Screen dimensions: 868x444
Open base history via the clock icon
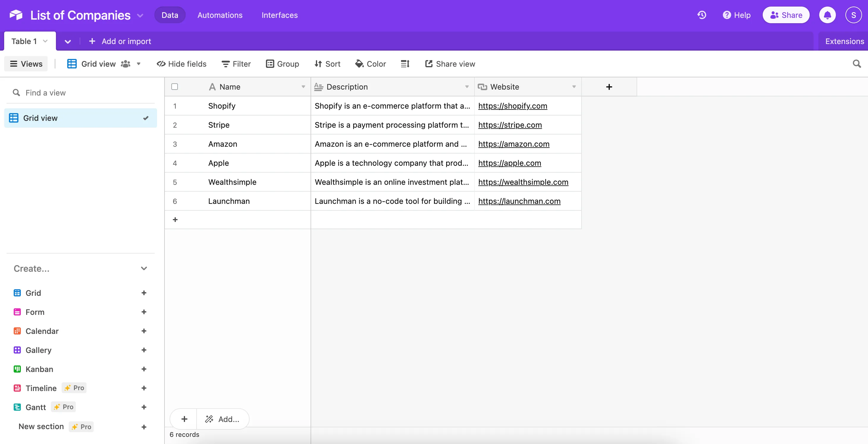coord(701,15)
